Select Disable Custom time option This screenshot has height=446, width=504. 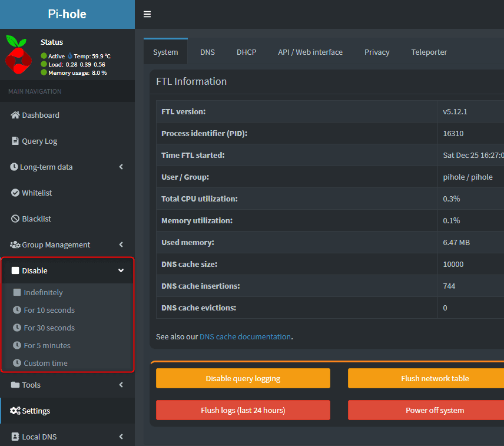point(68,363)
